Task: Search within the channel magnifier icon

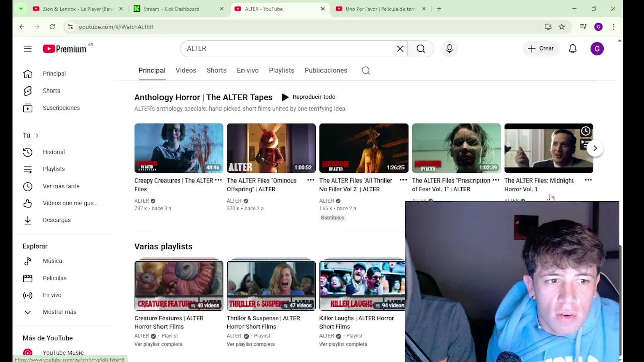Action: tap(366, 71)
